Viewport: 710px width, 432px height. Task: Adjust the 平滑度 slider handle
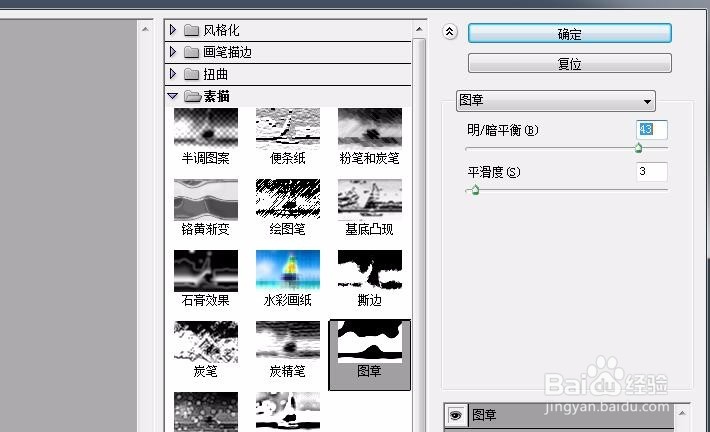475,190
